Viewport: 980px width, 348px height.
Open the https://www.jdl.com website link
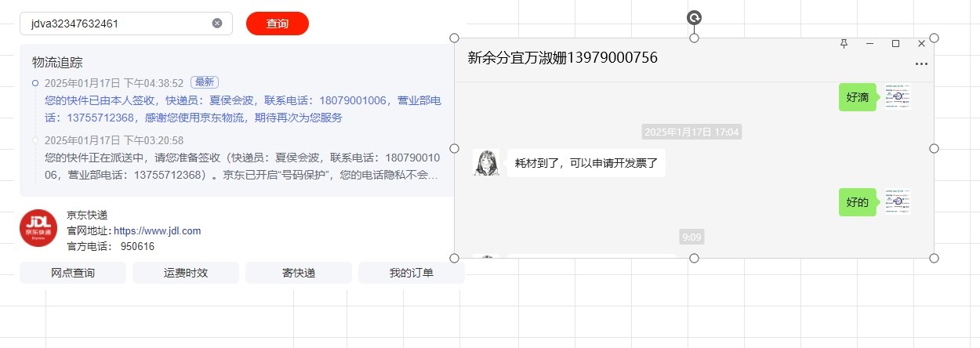pyautogui.click(x=158, y=230)
